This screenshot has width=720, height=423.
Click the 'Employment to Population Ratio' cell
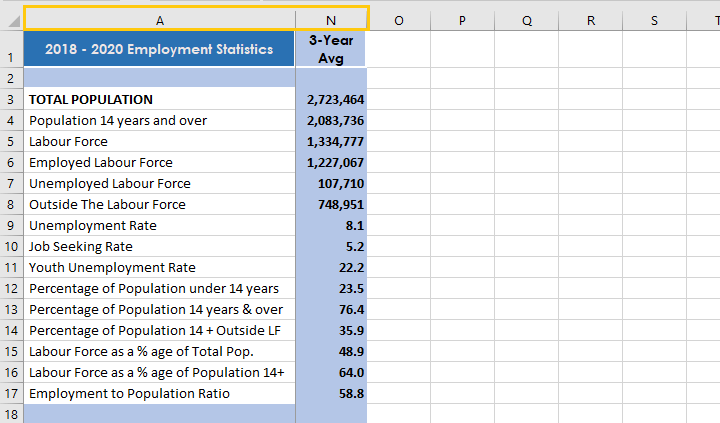click(x=159, y=394)
